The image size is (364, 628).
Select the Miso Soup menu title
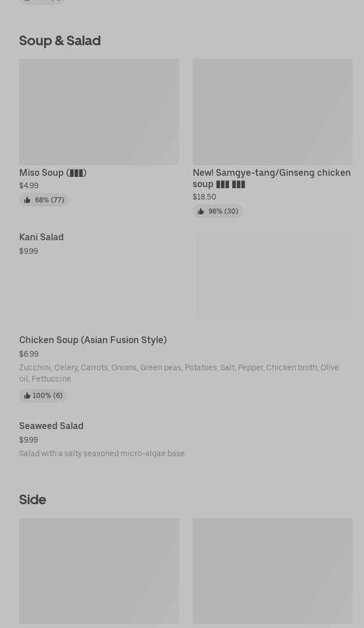click(x=53, y=173)
